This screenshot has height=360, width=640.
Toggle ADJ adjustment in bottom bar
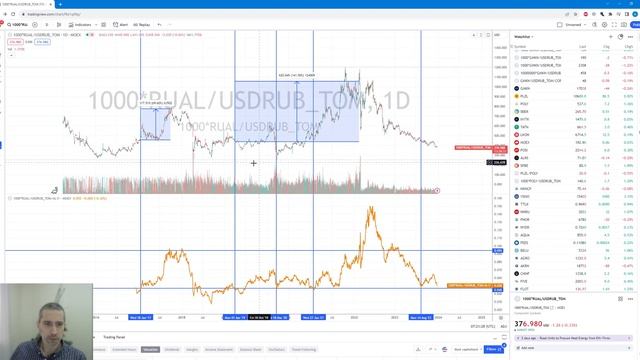[503, 327]
